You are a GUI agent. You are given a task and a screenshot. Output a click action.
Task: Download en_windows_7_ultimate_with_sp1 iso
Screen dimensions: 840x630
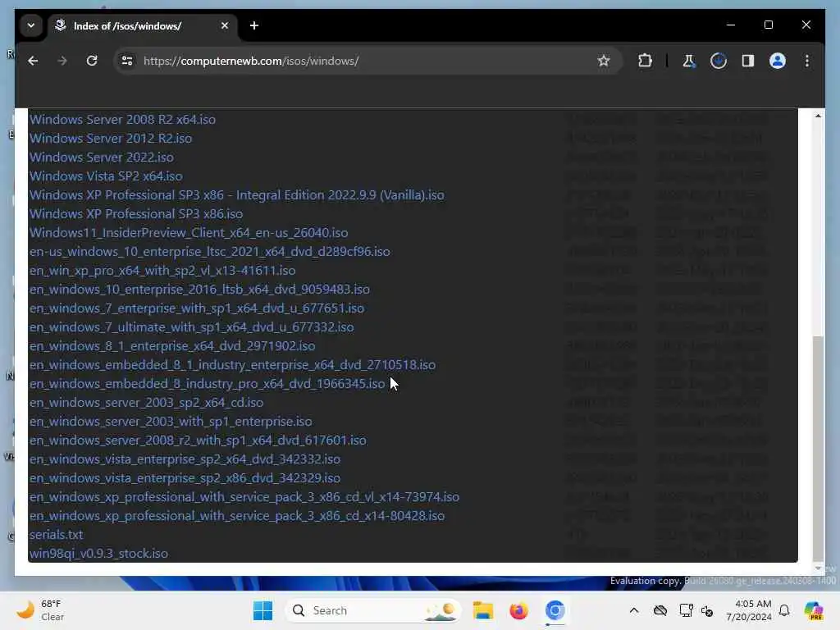pos(191,326)
